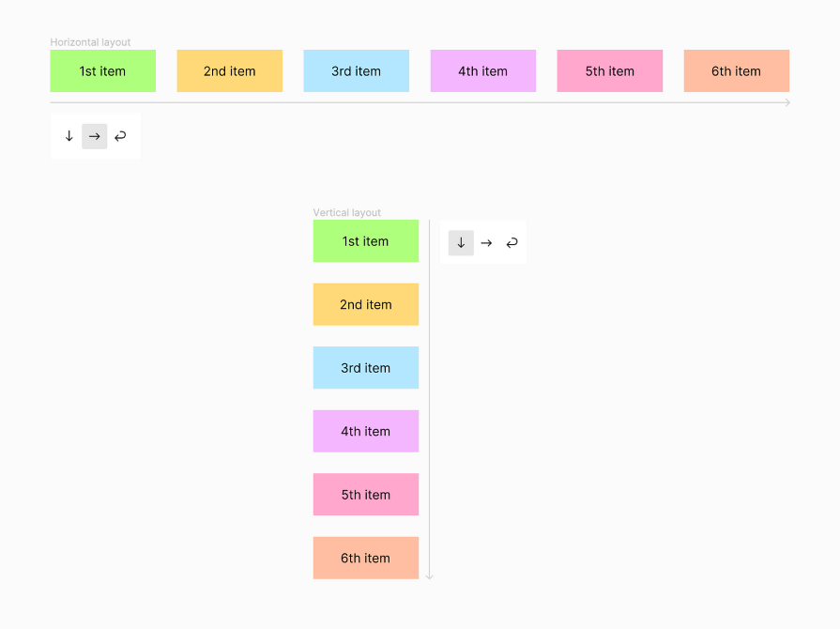Select the pink 5th item in the horizontal row
Screen dimensions: 840x629
click(x=609, y=70)
